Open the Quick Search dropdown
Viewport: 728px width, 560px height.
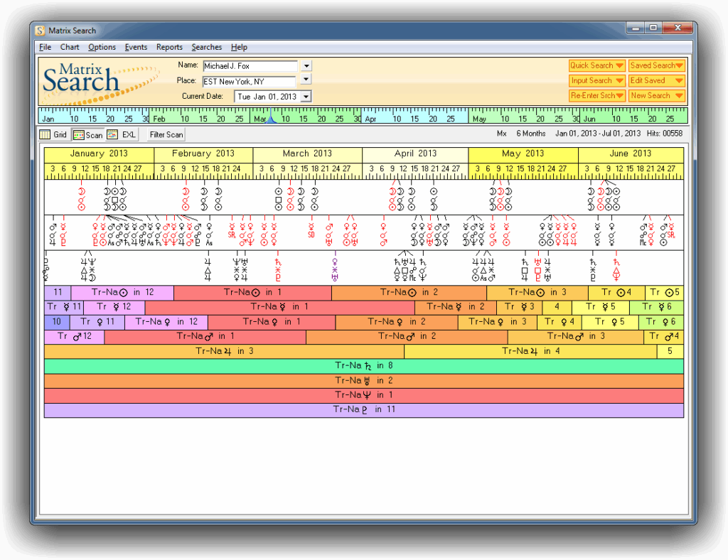(x=596, y=65)
